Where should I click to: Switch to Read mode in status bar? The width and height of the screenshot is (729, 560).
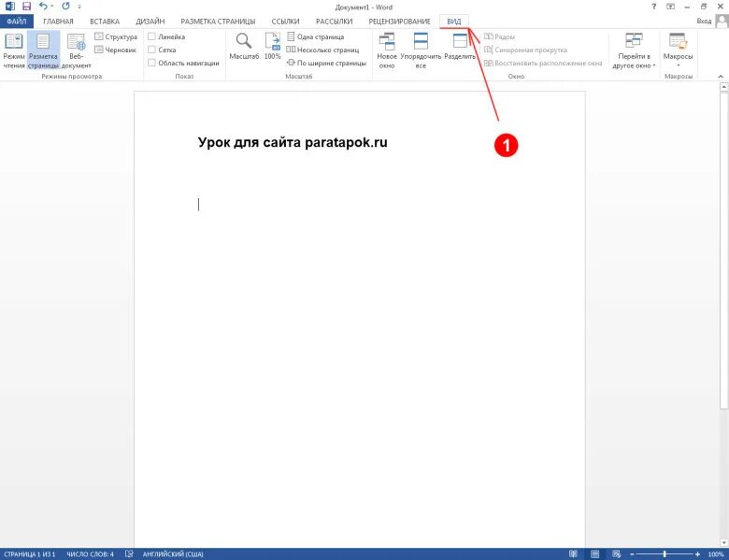[x=573, y=554]
